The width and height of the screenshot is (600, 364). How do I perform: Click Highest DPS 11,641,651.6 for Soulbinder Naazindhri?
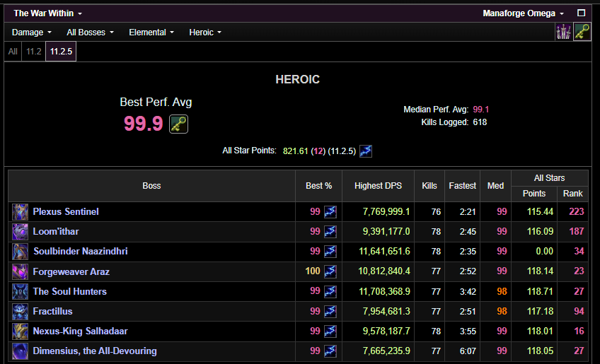pos(385,252)
